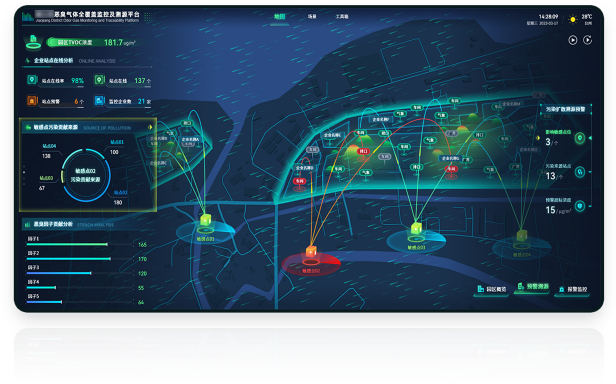The width and height of the screenshot is (616, 384).
Task: Click the play button icon at top right
Action: 573,40
